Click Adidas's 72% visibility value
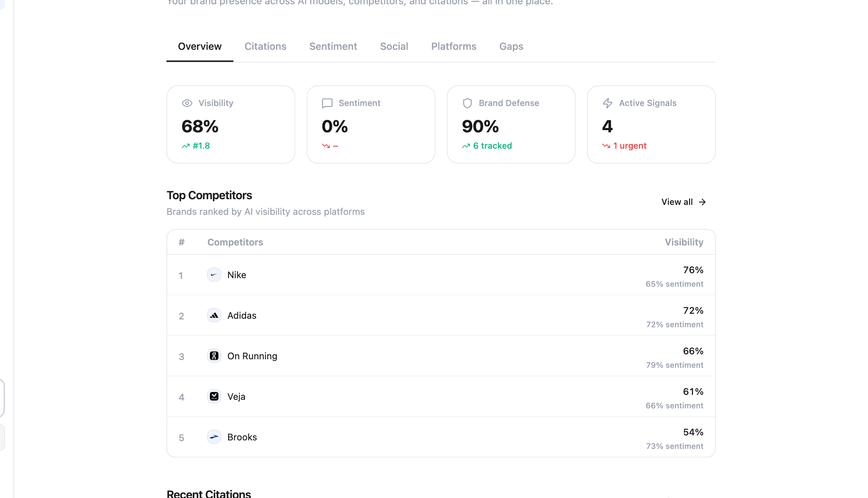868x498 pixels. coord(693,311)
